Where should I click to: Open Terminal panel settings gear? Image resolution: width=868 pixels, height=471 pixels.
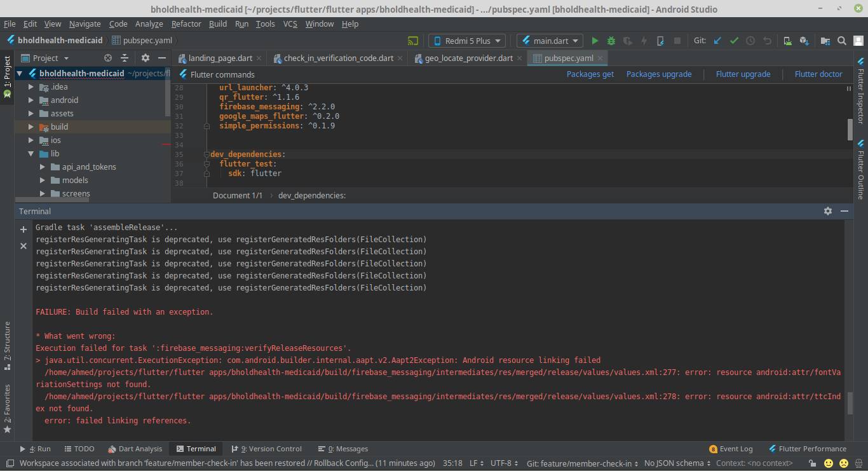(x=828, y=211)
